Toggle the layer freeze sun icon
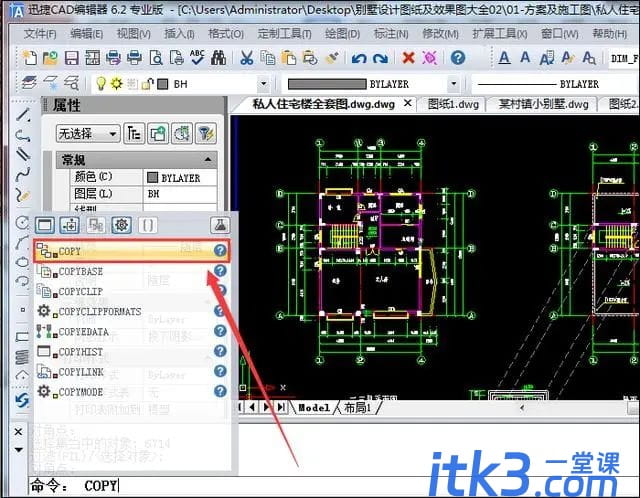This screenshot has width=640, height=498. (x=117, y=84)
